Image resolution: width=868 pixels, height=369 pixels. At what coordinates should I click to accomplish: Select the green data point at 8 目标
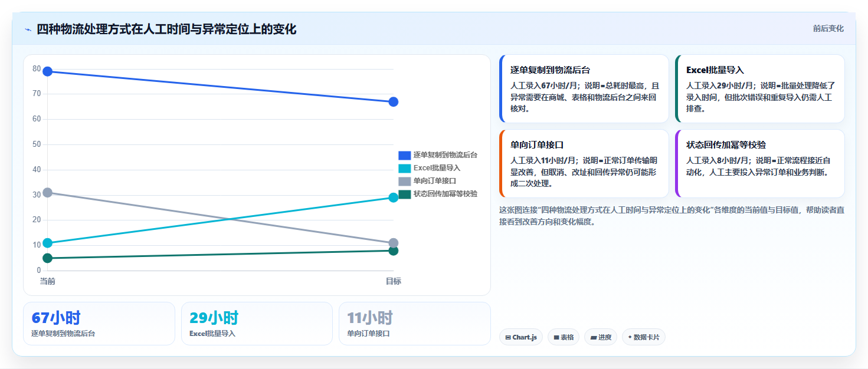394,251
